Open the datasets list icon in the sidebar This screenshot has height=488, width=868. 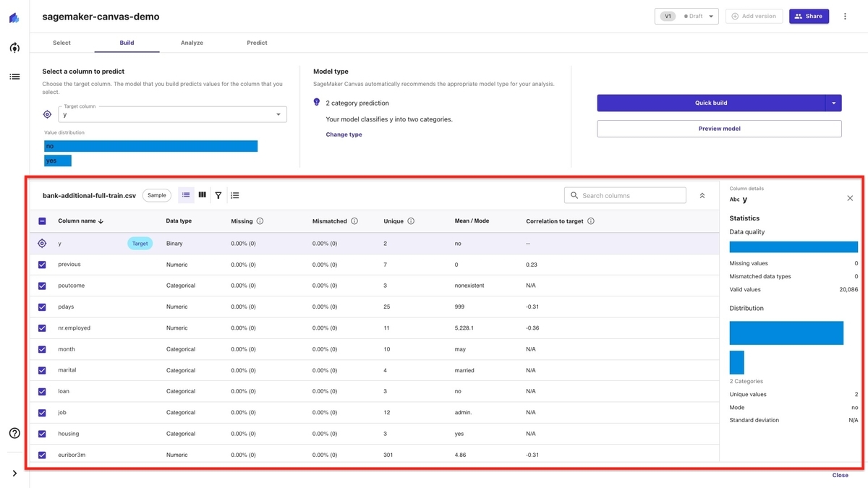click(14, 76)
